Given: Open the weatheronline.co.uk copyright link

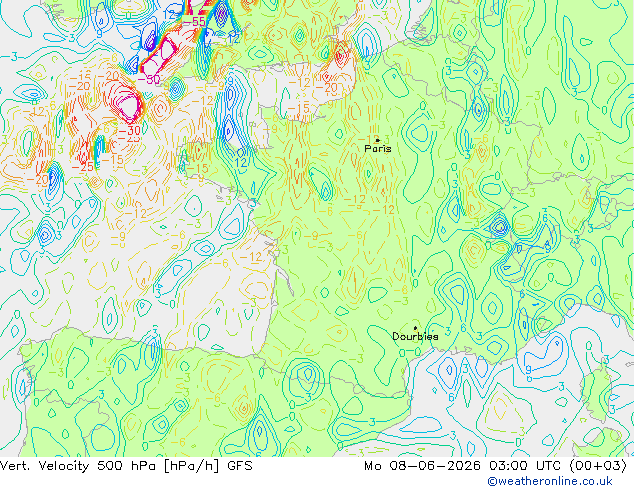Looking at the screenshot, I should [x=550, y=481].
